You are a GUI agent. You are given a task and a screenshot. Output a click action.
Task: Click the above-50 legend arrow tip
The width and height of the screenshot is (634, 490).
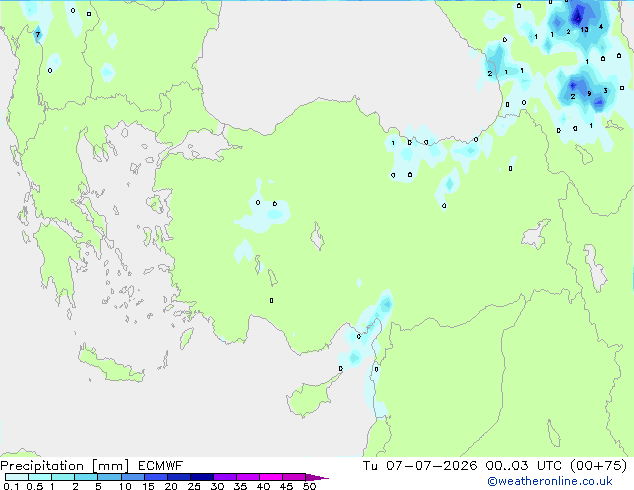[x=317, y=477]
